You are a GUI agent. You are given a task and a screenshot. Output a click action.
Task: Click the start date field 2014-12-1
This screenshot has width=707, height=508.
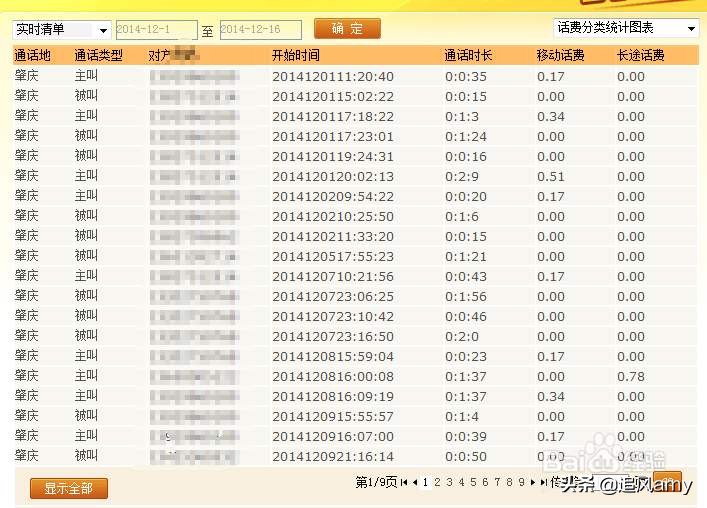pyautogui.click(x=156, y=30)
